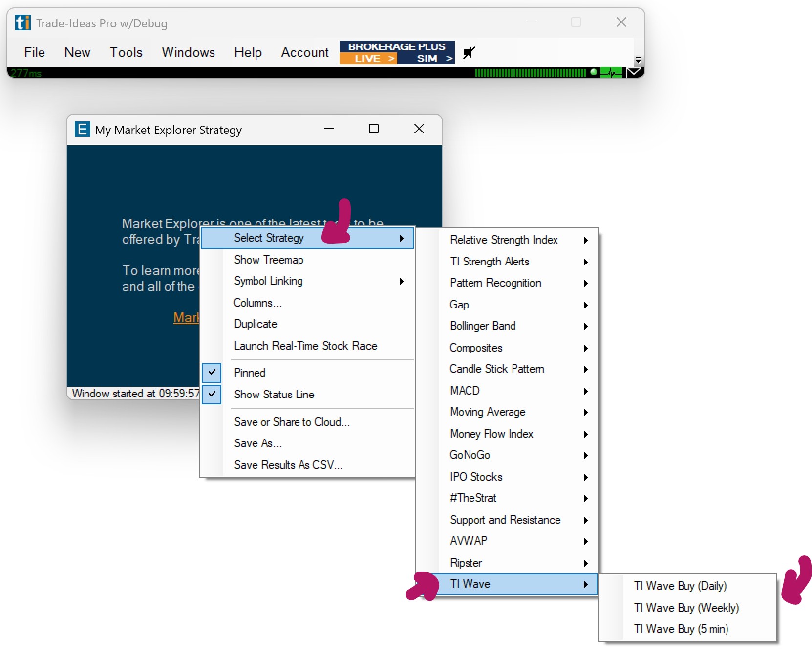The width and height of the screenshot is (812, 660).
Task: Click the green heartbeat connection icon
Action: (611, 73)
